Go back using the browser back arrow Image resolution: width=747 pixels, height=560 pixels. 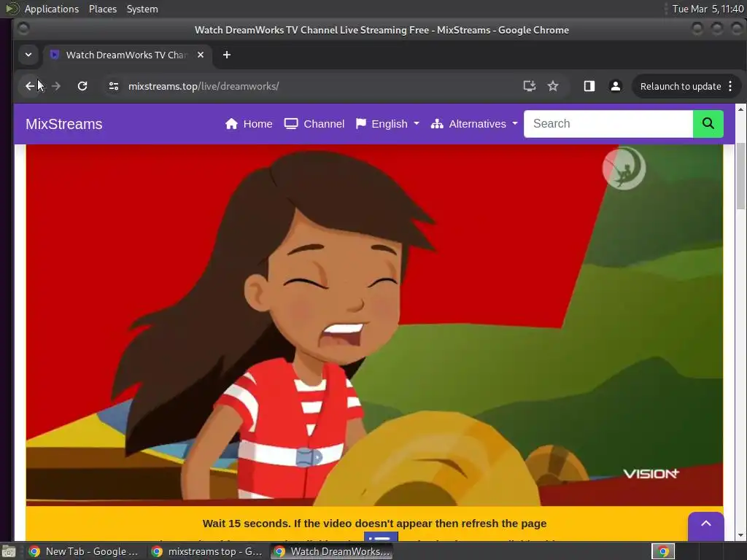point(30,86)
